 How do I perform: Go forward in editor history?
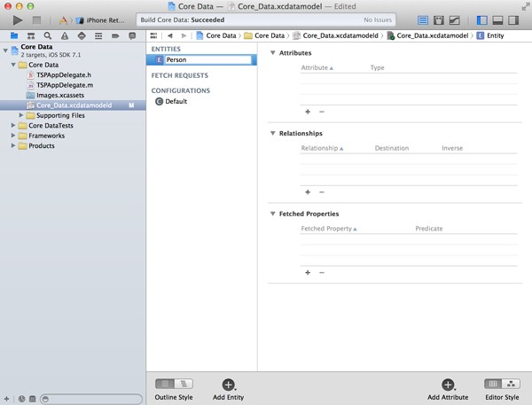point(184,35)
